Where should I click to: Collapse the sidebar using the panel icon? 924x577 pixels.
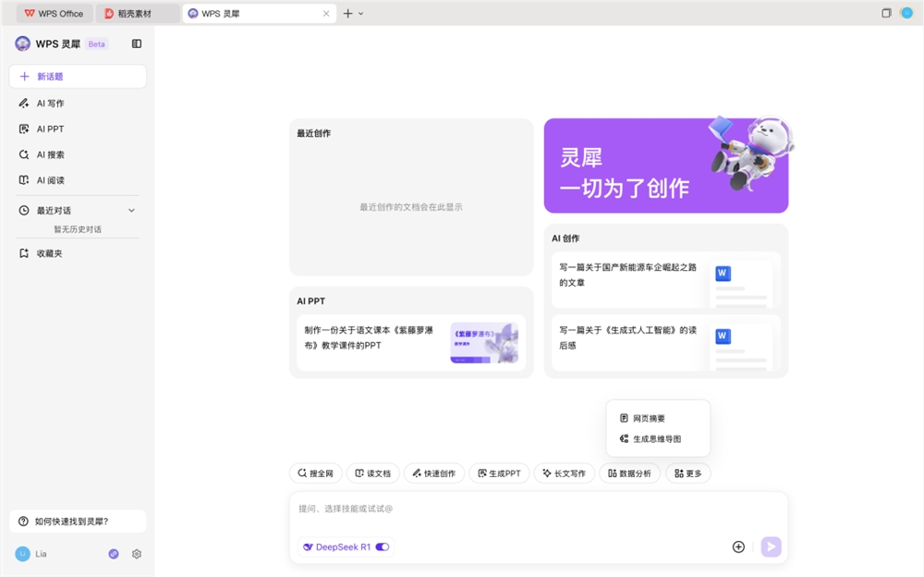[137, 43]
